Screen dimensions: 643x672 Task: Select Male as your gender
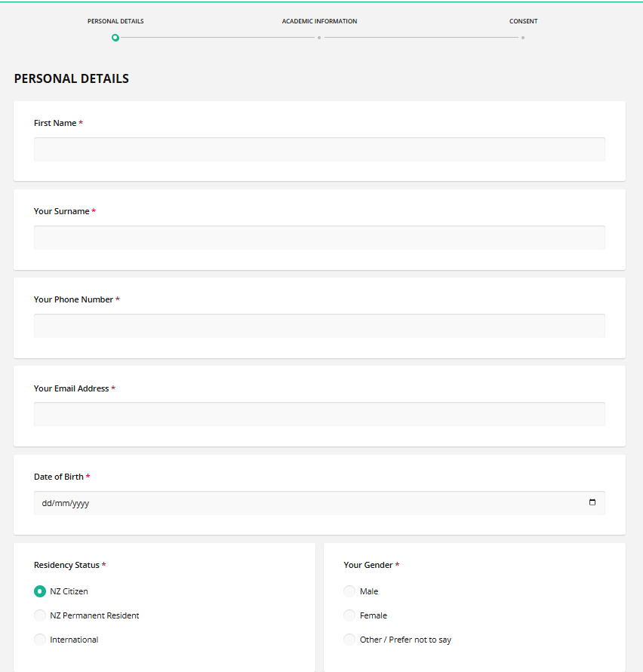(x=349, y=591)
